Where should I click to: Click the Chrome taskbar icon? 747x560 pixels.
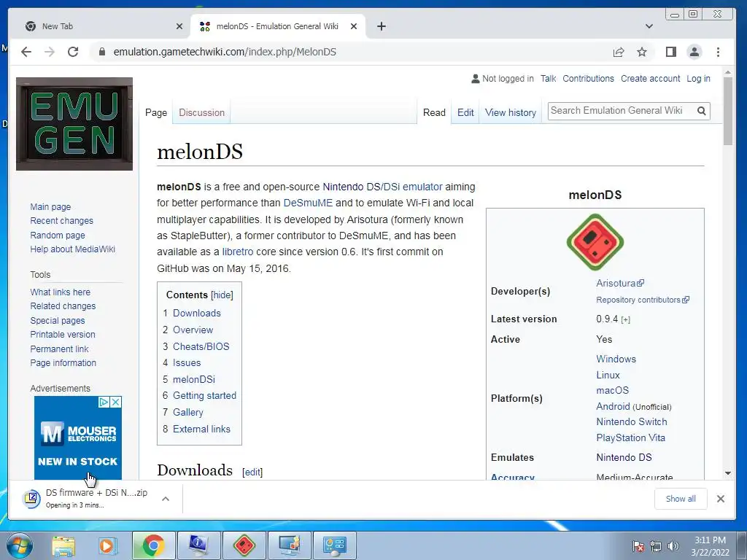click(153, 545)
